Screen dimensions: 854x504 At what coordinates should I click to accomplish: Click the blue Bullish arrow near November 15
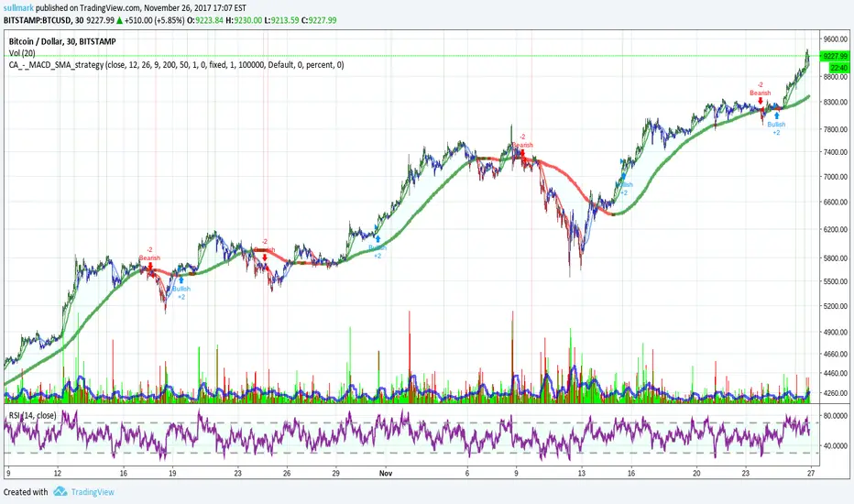624,176
